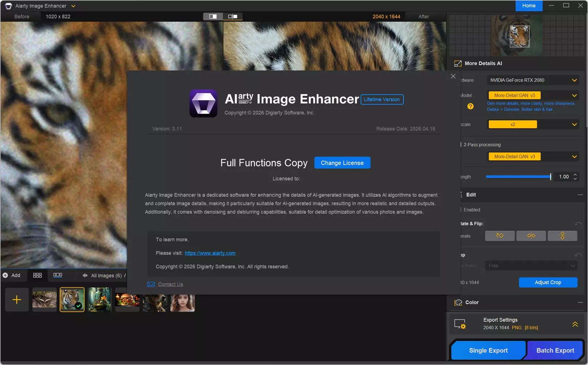Click the rotate icon button
The image size is (588, 365).
pyautogui.click(x=500, y=236)
